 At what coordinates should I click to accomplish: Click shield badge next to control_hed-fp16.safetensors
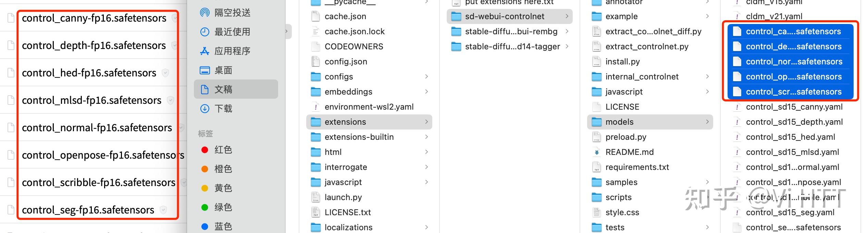pos(165,73)
